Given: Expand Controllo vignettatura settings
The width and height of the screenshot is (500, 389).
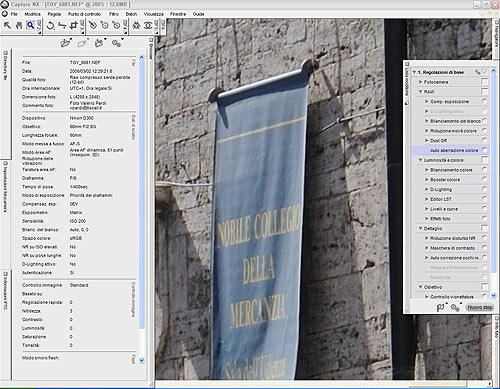Looking at the screenshot, I should tap(426, 296).
